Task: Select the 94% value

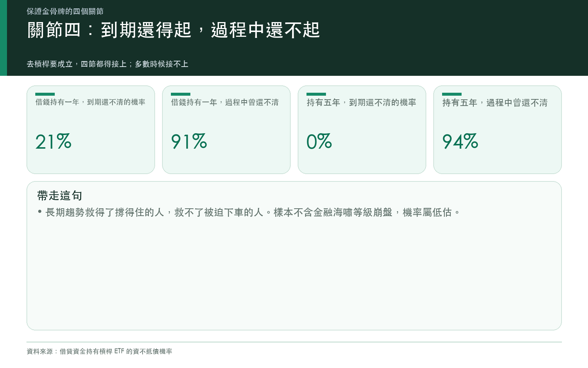Action: (x=460, y=142)
